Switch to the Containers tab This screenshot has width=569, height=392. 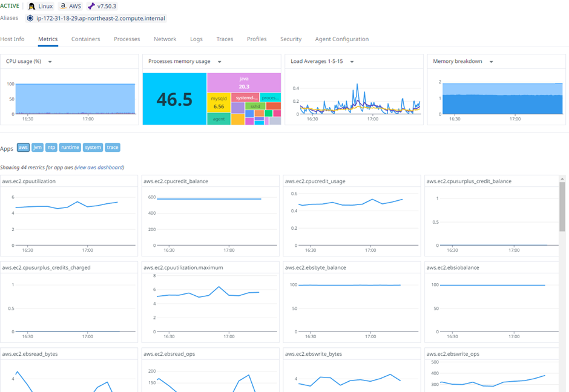(85, 39)
